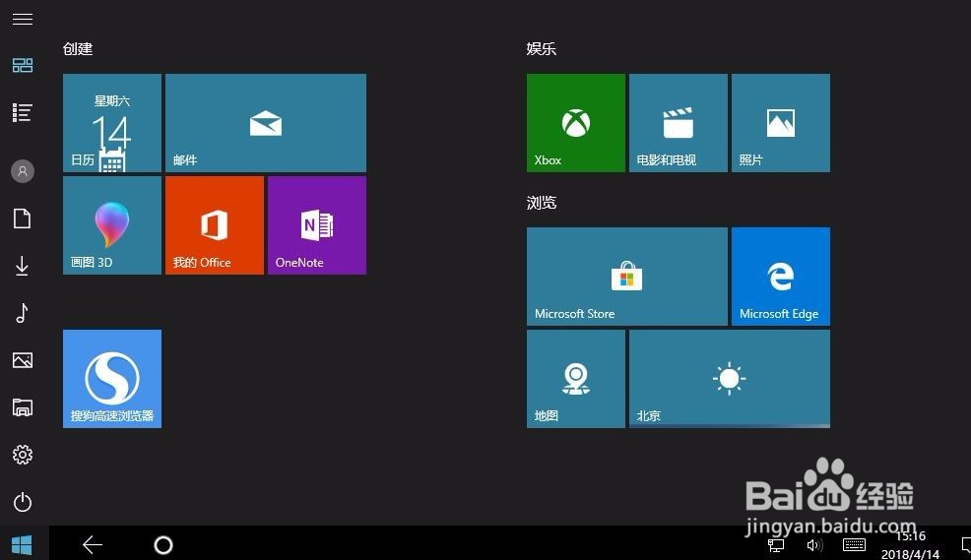
Task: Open the Microsoft Store tile
Action: (x=627, y=277)
